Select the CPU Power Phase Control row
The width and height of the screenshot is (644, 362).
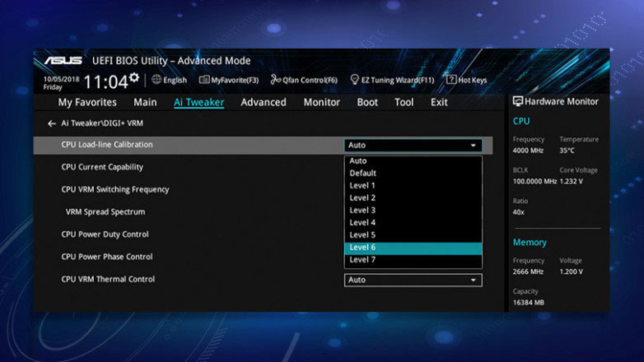click(x=106, y=257)
